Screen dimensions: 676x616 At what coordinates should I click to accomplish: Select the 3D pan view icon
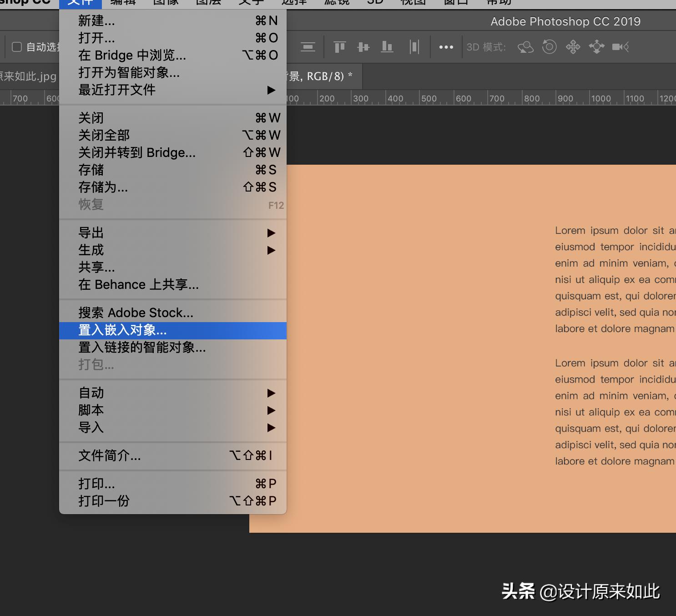(x=573, y=47)
